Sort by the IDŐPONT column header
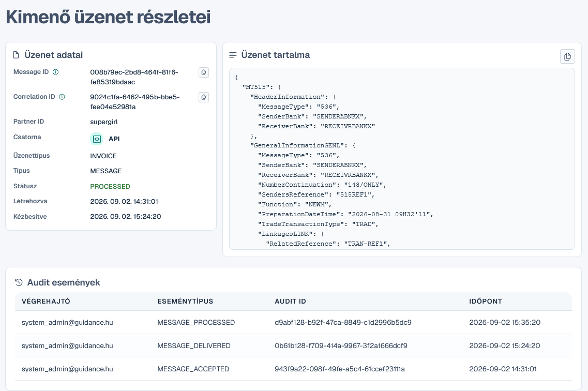Viewport: 588px width, 391px height. [x=485, y=301]
